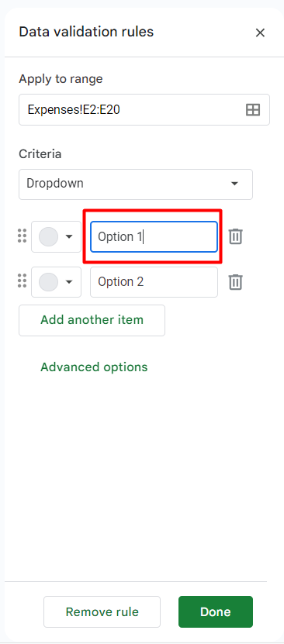This screenshot has height=644, width=284.
Task: Grab the drag handle beside Option 2
Action: (23, 281)
